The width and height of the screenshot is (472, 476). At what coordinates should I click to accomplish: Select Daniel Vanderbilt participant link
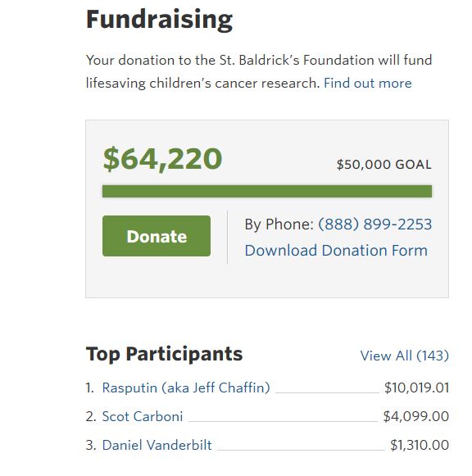(157, 445)
